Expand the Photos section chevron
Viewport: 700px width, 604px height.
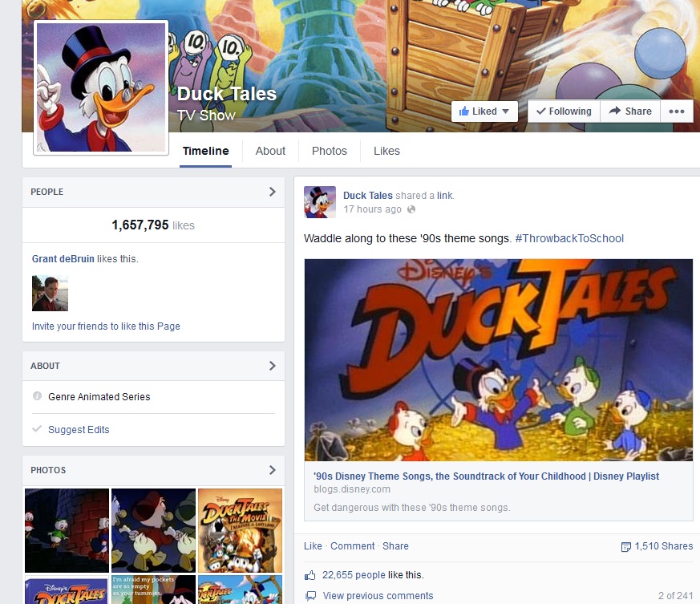(272, 470)
